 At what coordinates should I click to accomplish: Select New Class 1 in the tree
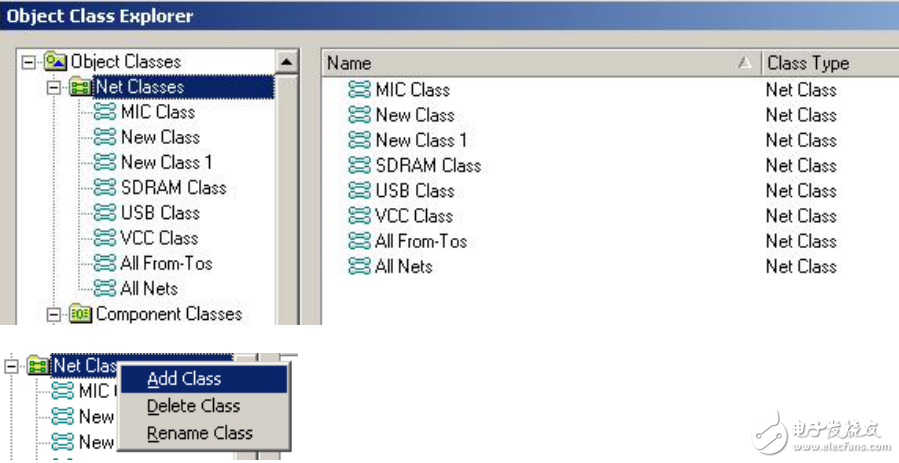click(x=166, y=162)
